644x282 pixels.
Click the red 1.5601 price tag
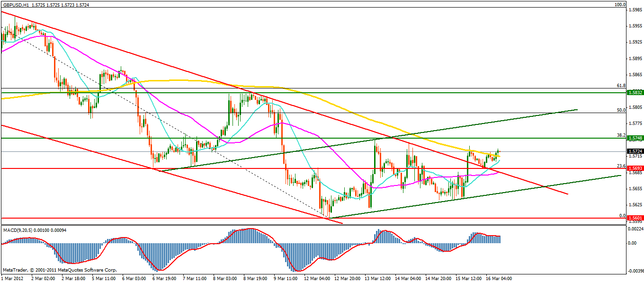[634, 218]
